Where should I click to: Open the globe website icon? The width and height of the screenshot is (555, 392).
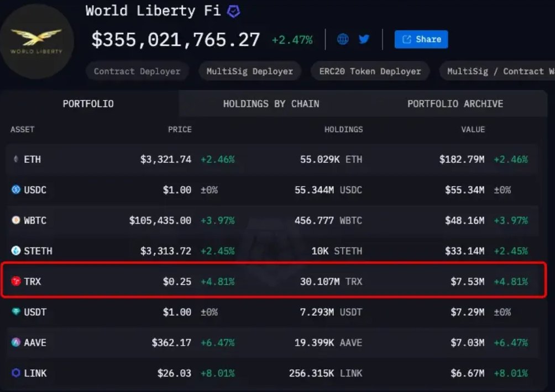point(343,39)
